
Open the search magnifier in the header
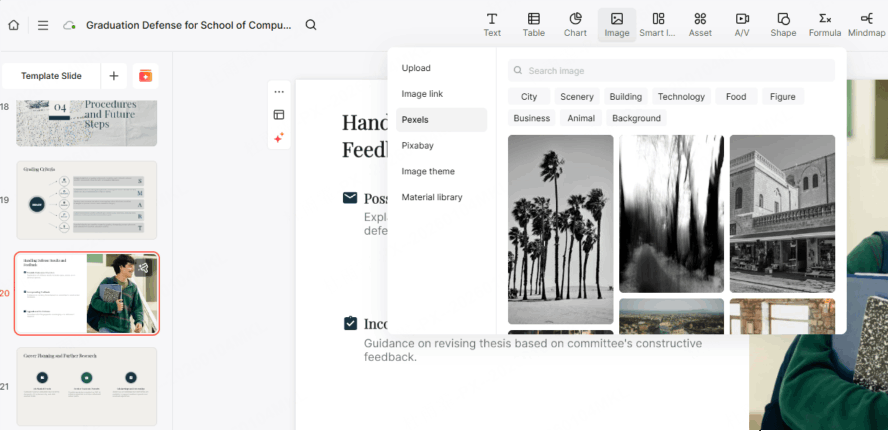(x=311, y=25)
